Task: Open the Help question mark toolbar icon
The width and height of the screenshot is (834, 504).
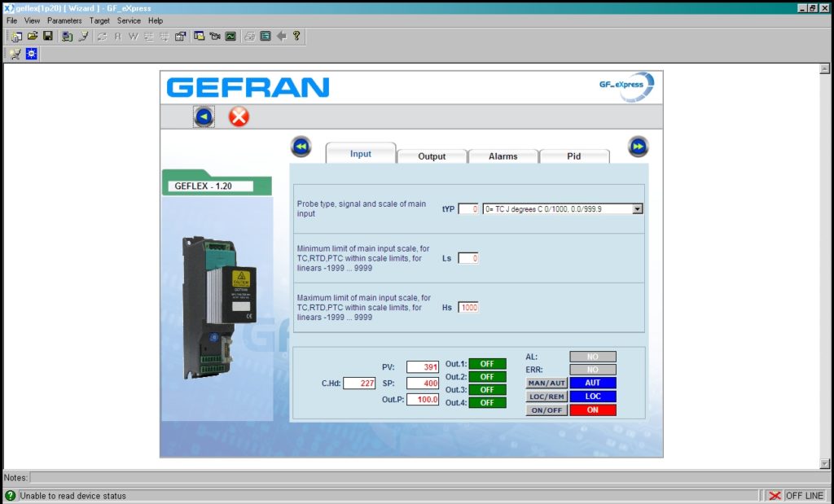Action: [x=296, y=36]
